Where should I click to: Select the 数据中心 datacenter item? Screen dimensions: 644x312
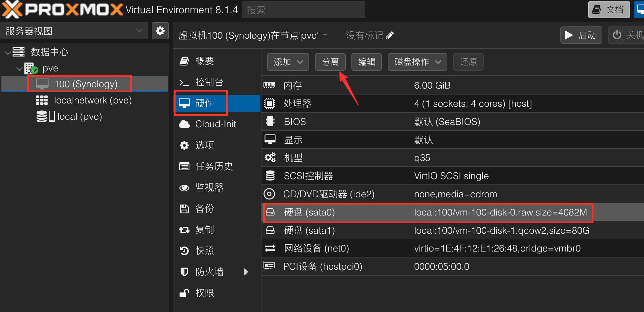(x=50, y=52)
